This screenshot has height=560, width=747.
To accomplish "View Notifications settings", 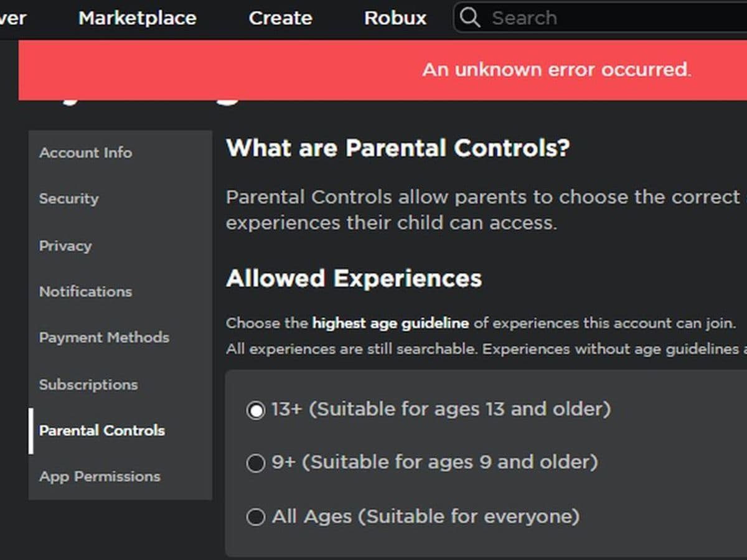I will [85, 291].
